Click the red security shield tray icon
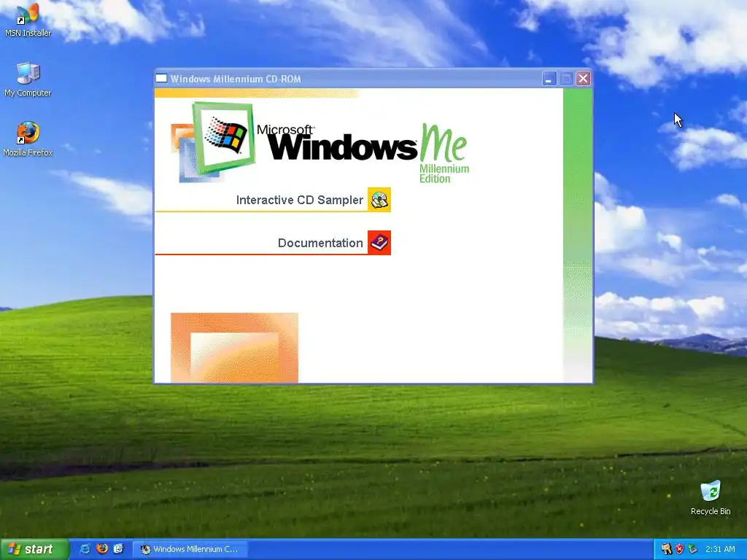Image resolution: width=747 pixels, height=560 pixels. click(x=679, y=549)
